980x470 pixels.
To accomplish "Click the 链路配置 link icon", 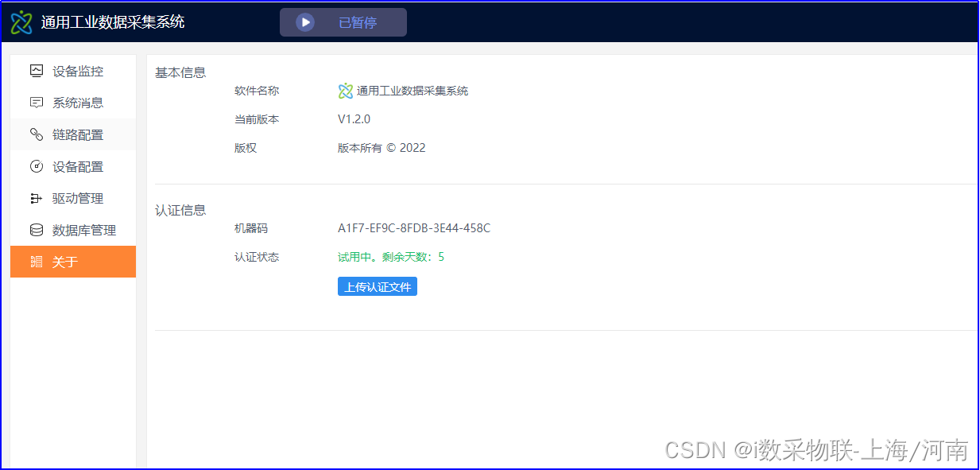I will [37, 134].
